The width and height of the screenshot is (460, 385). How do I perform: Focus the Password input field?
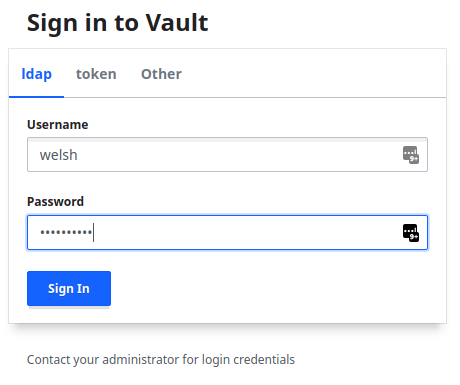227,232
